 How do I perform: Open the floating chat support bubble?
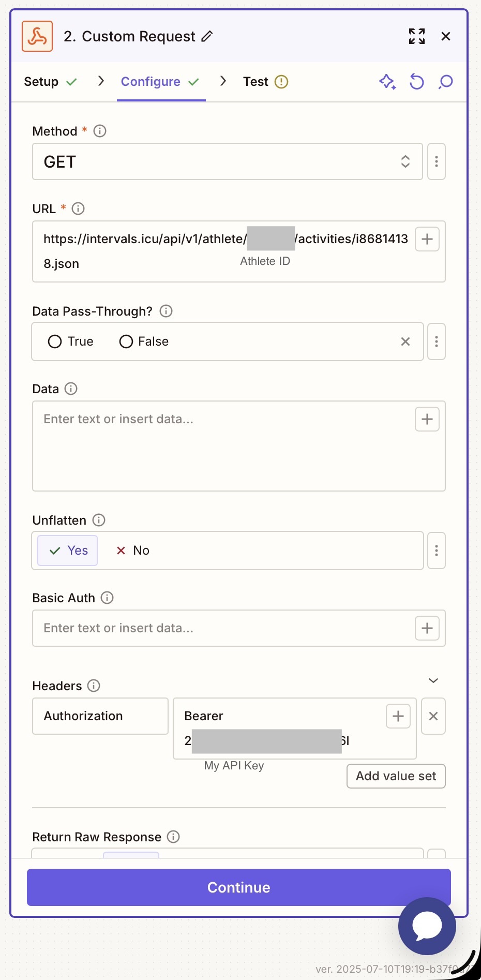[x=427, y=926]
